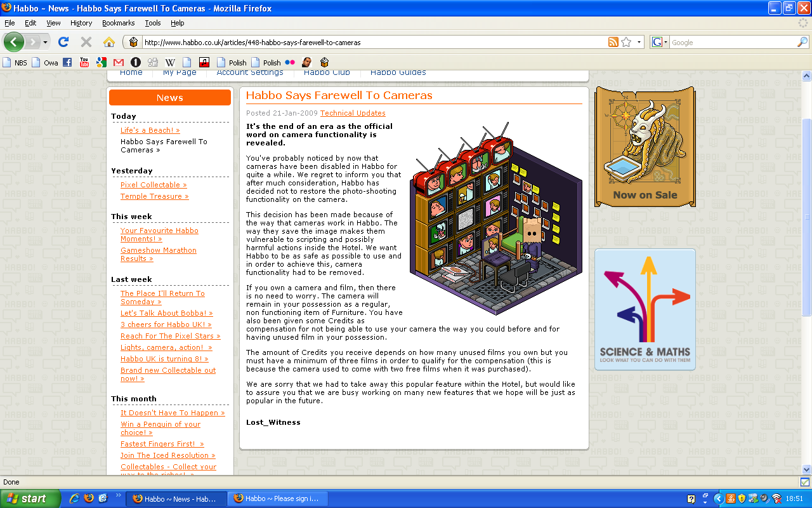Open the Habbo box bookmark icon
The height and width of the screenshot is (508, 812).
tap(324, 62)
